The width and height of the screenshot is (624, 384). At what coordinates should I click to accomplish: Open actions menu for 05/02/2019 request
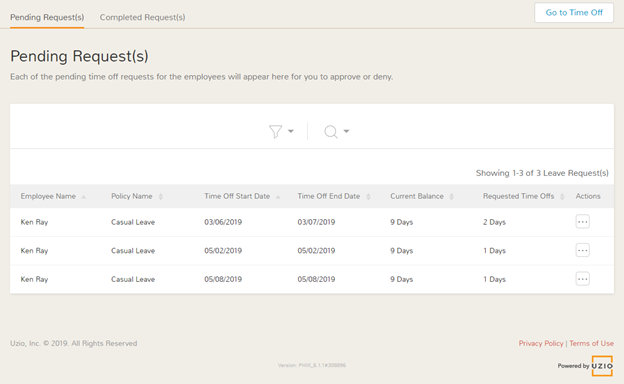[583, 250]
